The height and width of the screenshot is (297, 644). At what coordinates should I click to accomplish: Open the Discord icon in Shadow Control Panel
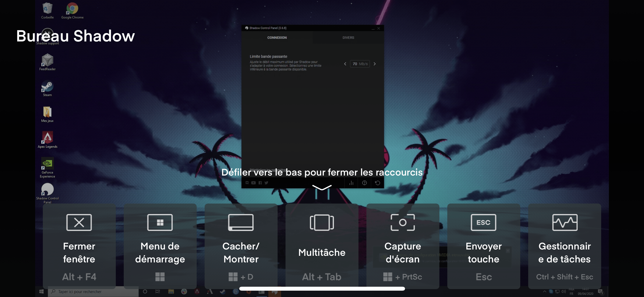tap(247, 183)
